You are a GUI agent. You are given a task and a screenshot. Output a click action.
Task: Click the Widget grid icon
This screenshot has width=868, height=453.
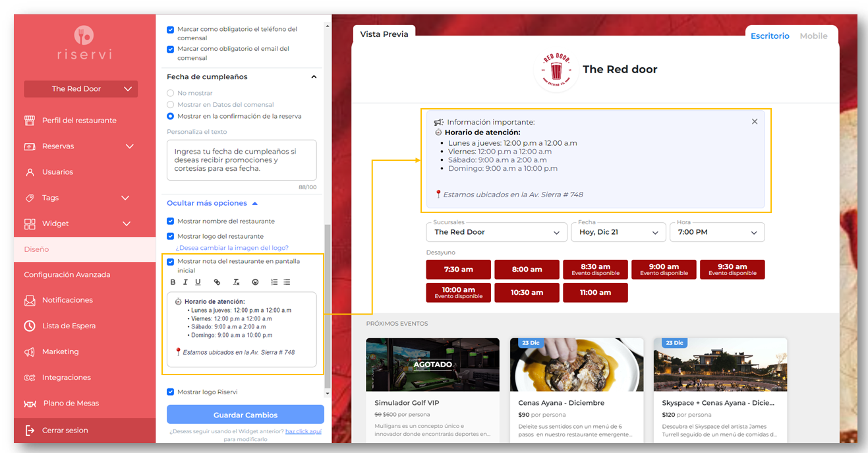[30, 224]
